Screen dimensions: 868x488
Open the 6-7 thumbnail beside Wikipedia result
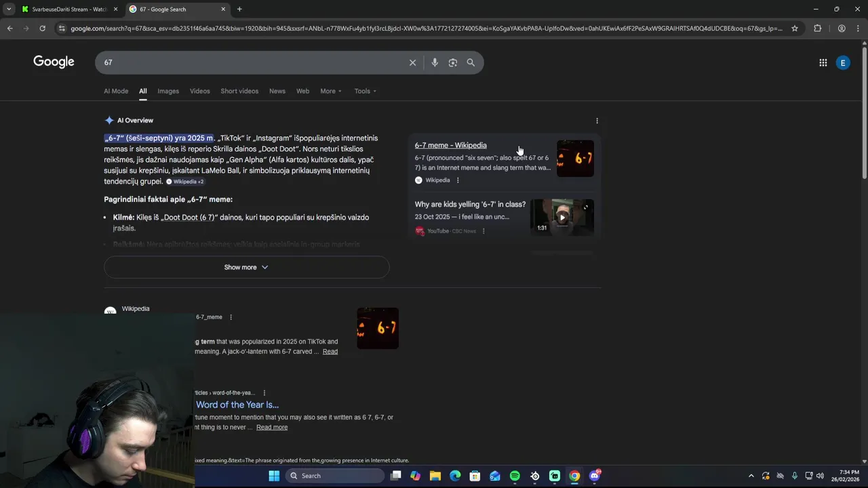click(378, 329)
